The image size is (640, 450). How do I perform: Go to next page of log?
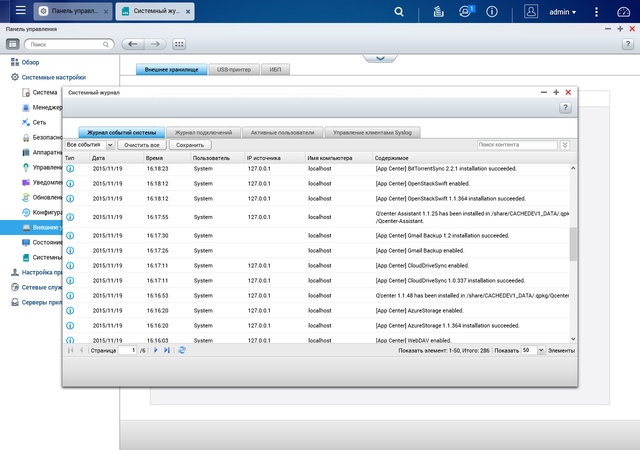155,351
